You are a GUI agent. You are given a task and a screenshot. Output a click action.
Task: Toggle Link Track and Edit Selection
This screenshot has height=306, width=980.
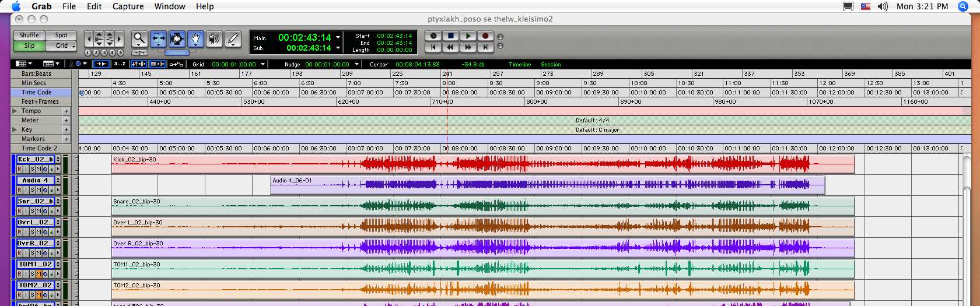157,64
